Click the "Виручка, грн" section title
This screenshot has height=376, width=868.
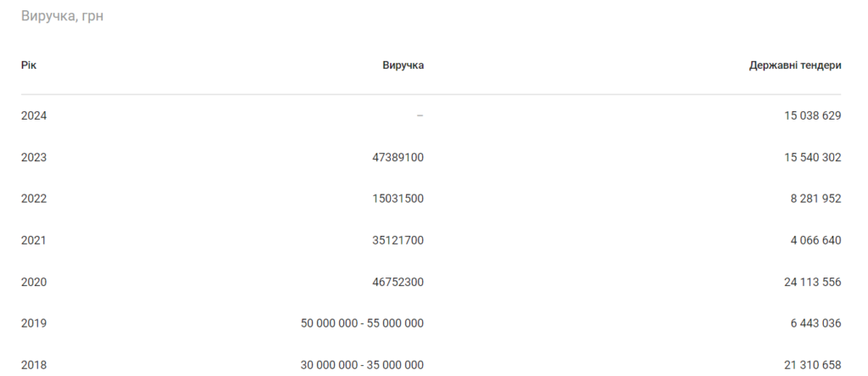click(x=62, y=17)
